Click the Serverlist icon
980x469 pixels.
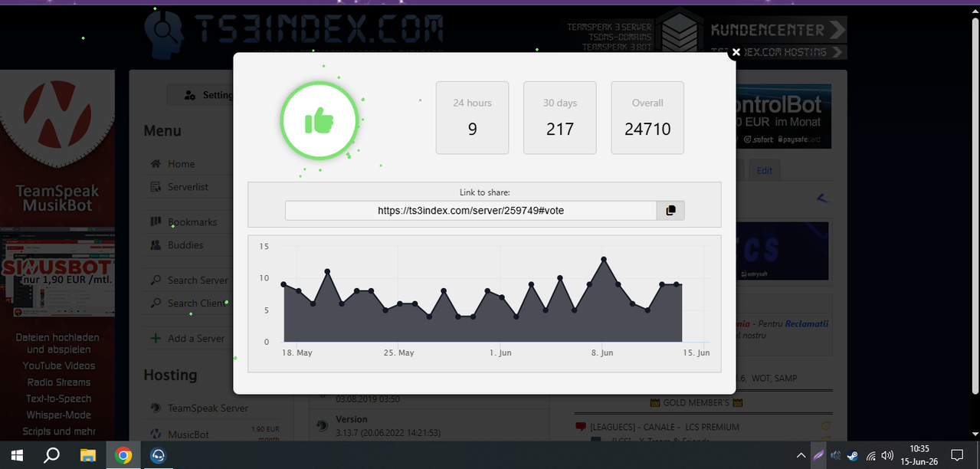(x=156, y=187)
